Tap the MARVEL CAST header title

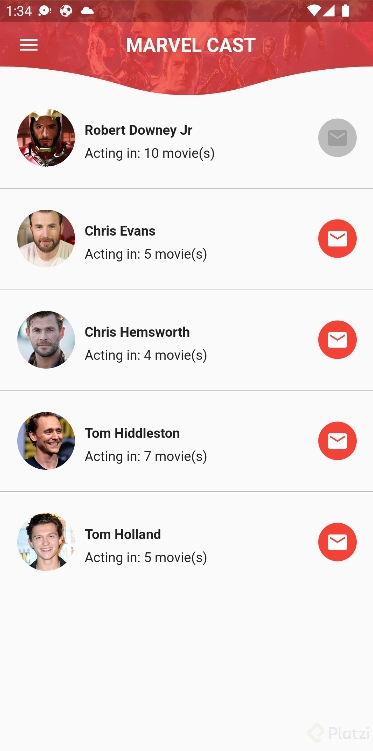coord(191,45)
